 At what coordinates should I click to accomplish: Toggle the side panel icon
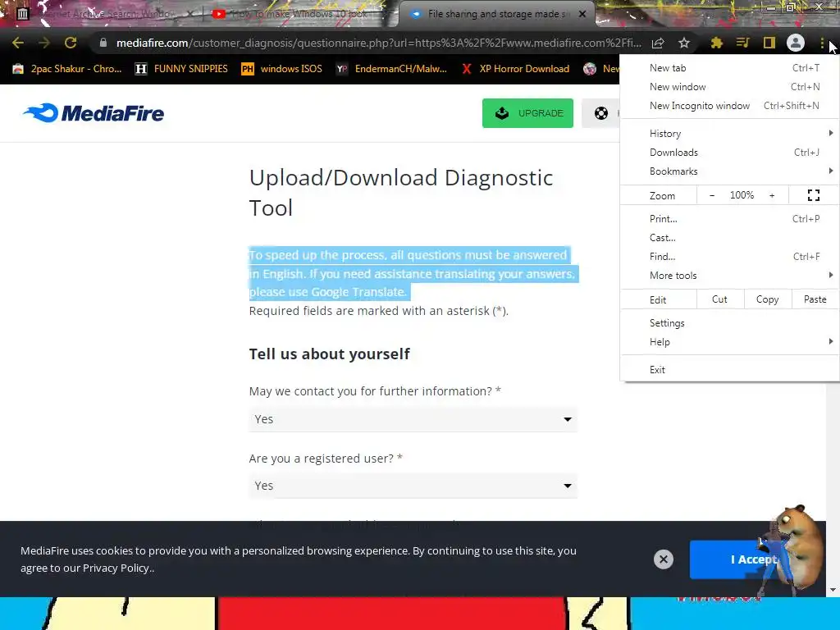tap(769, 43)
